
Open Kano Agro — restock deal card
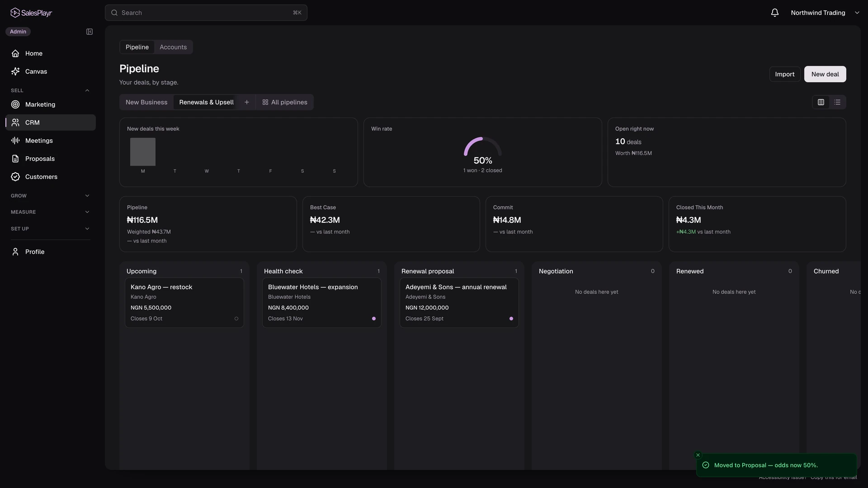pyautogui.click(x=184, y=303)
